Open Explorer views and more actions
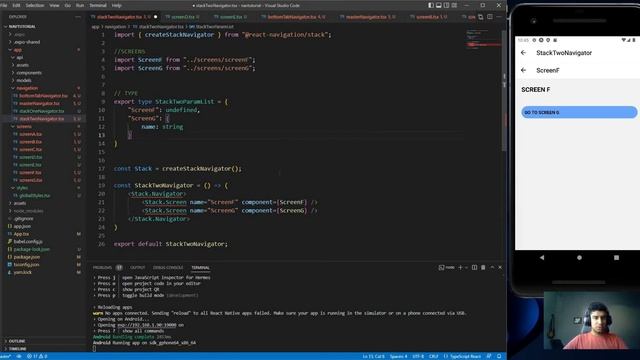Image resolution: width=640 pixels, height=360 pixels. pyautogui.click(x=78, y=17)
